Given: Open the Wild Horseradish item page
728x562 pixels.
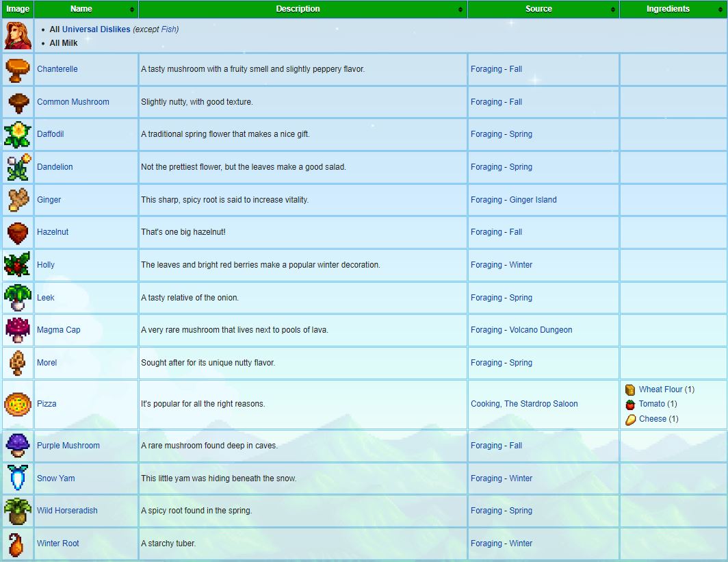Looking at the screenshot, I should (67, 511).
